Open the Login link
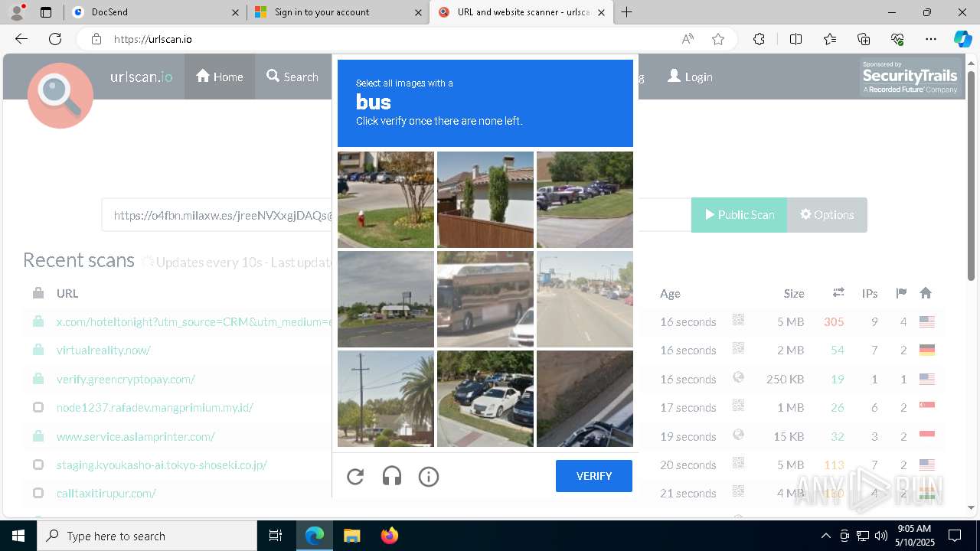 pos(690,77)
